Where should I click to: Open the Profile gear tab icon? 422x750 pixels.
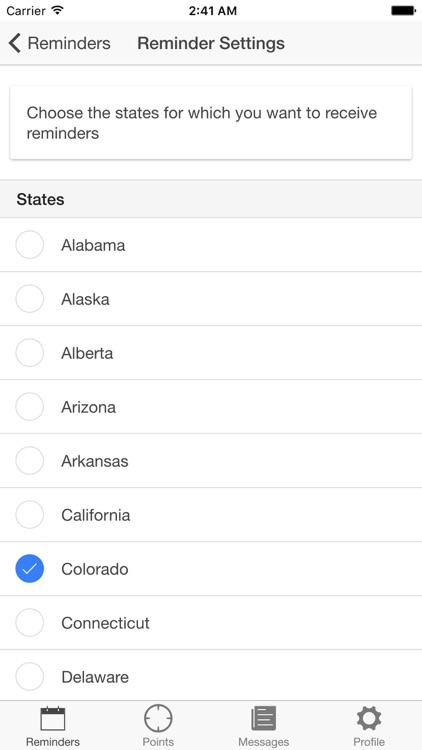pyautogui.click(x=369, y=718)
